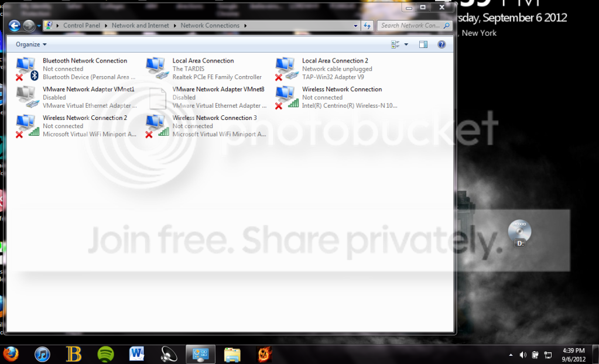Show hidden tray icons arrow
Image resolution: width=599 pixels, height=364 pixels.
(x=511, y=355)
